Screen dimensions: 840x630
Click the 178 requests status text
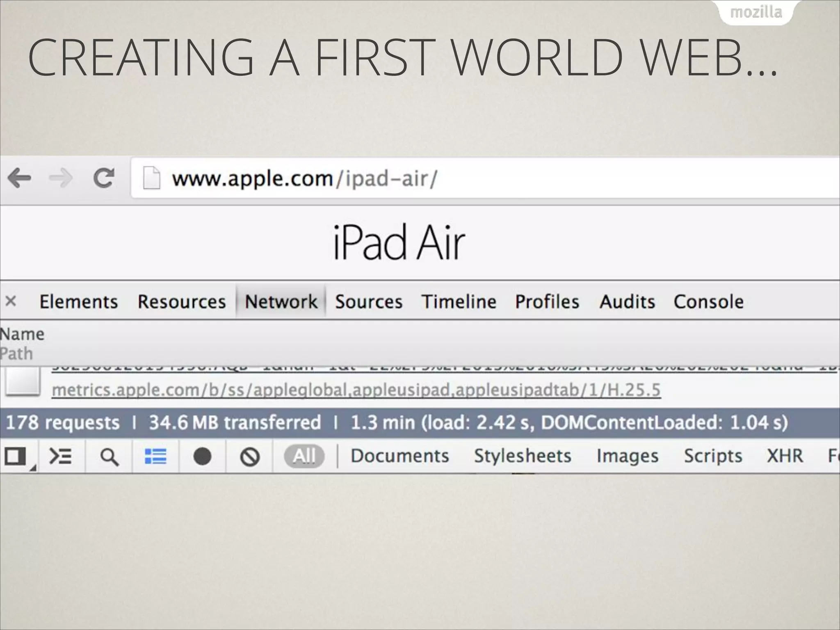click(62, 422)
